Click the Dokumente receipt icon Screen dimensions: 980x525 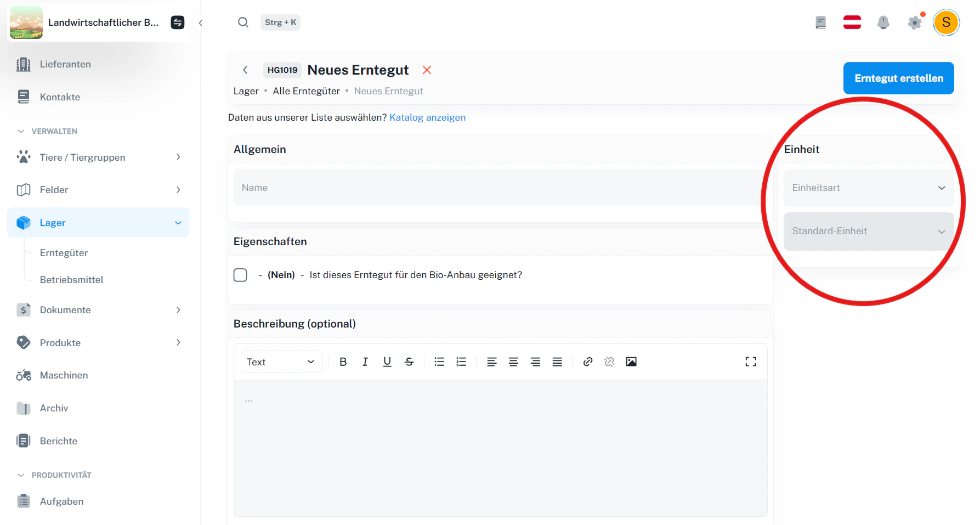click(24, 310)
